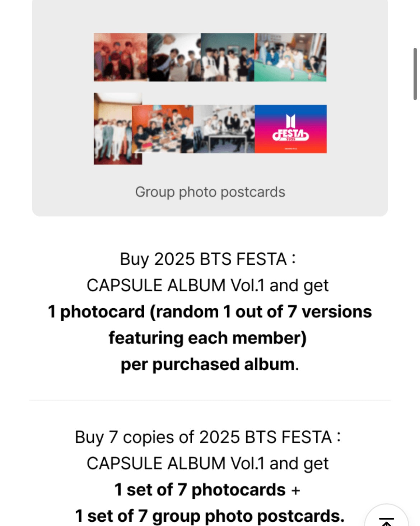Click the first "CAPSULE ALBUM Vol.1 and get" line
Viewport: 420px width, 526px height.
click(x=207, y=286)
